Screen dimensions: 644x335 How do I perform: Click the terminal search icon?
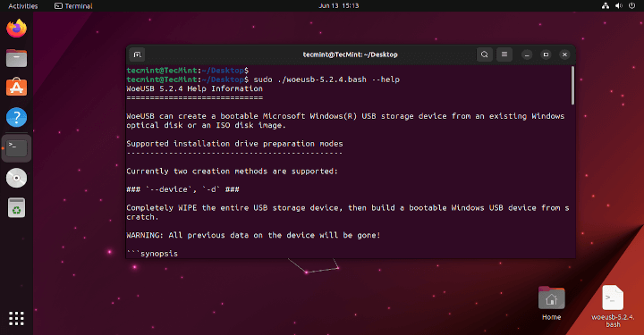[484, 54]
